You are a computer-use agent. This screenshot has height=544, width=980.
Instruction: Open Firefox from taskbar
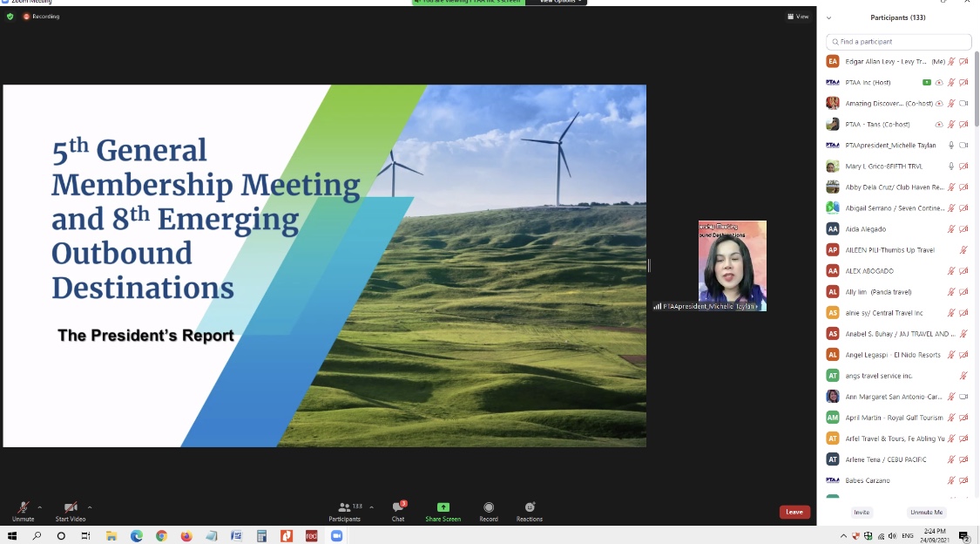tap(186, 536)
